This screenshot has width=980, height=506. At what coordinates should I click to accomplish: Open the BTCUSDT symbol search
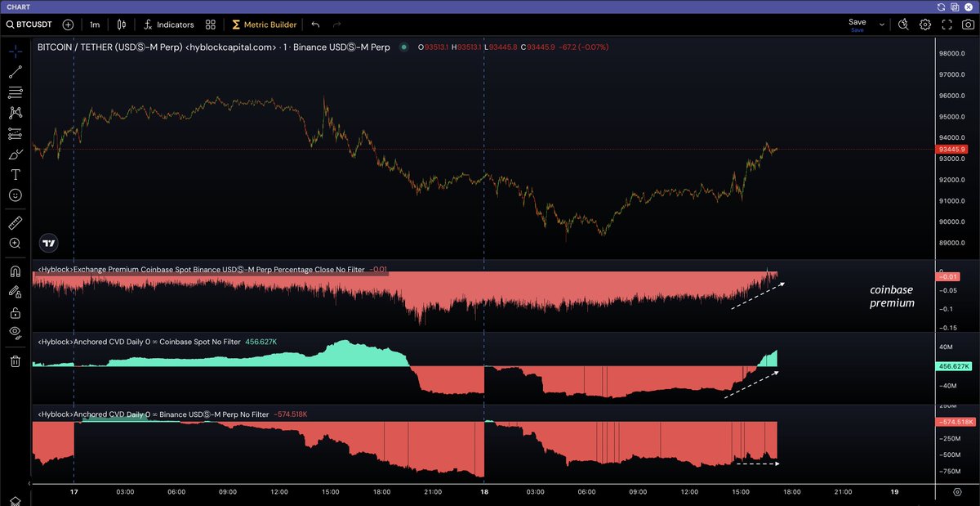29,25
